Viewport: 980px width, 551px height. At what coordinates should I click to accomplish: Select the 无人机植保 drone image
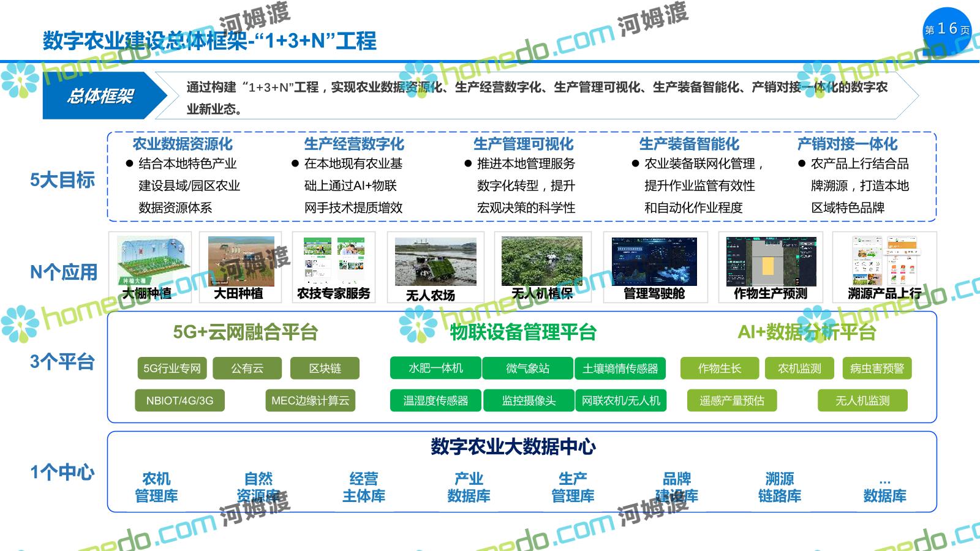[542, 261]
